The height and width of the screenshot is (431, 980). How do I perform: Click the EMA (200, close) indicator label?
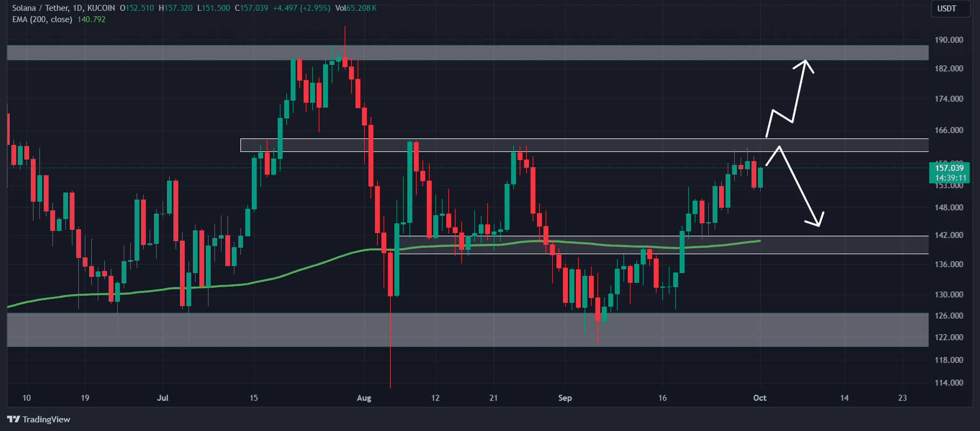[42, 19]
